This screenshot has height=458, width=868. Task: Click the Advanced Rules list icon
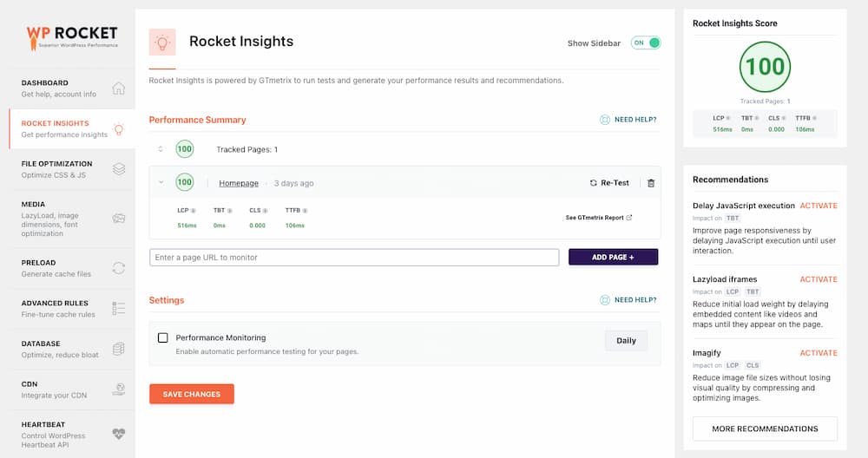coord(118,308)
